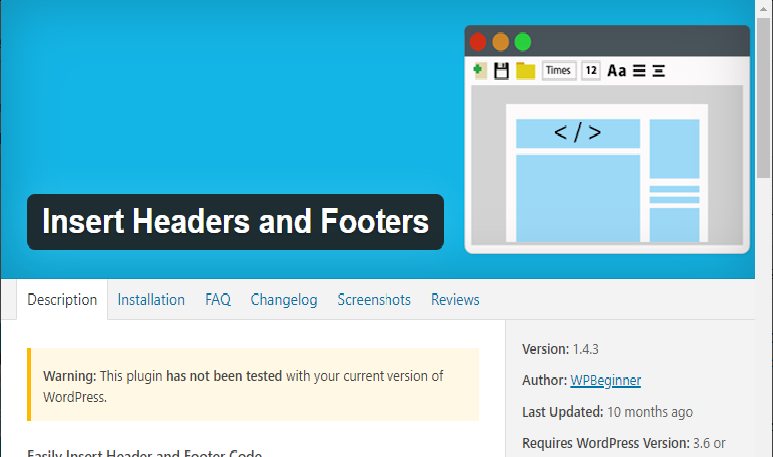Click the plugin banner editor illustration

[607, 140]
